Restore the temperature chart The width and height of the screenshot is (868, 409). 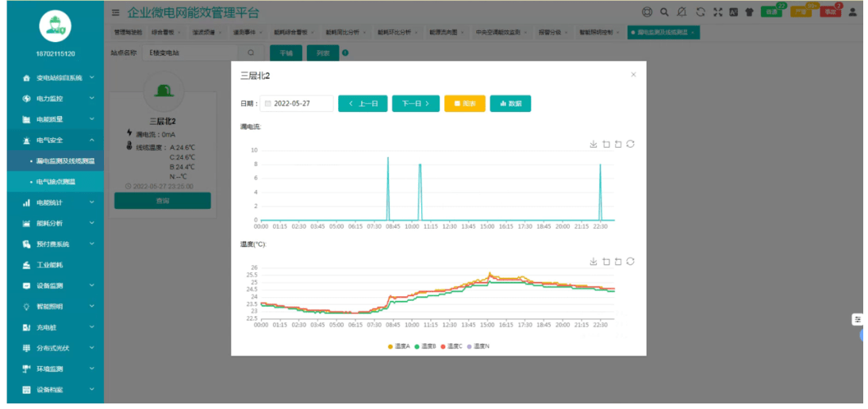tap(631, 261)
